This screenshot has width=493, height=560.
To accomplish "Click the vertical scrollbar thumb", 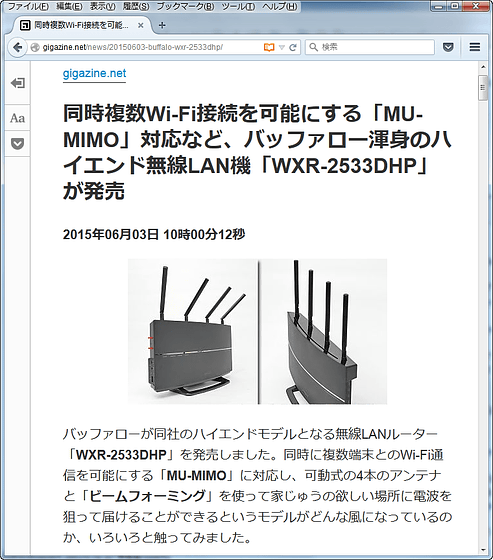I will [483, 88].
